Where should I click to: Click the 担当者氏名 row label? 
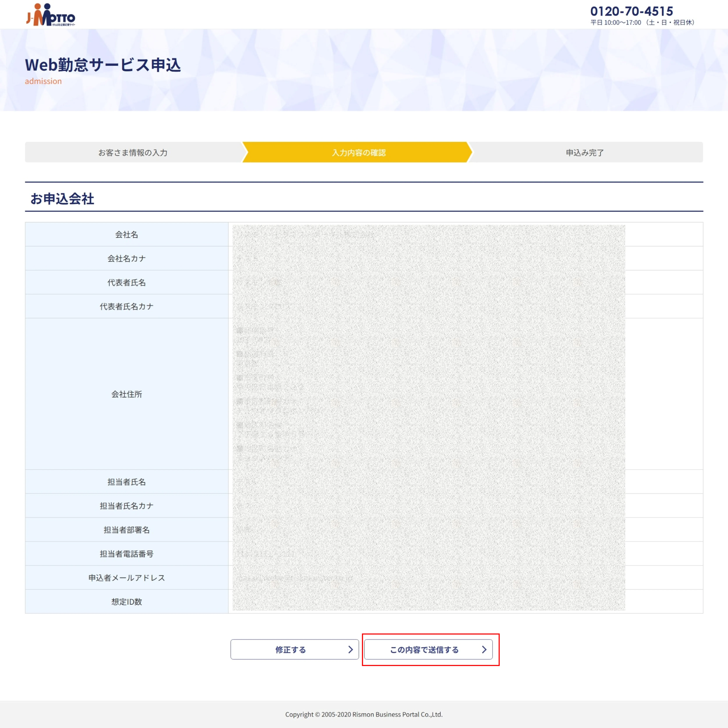[x=127, y=481]
